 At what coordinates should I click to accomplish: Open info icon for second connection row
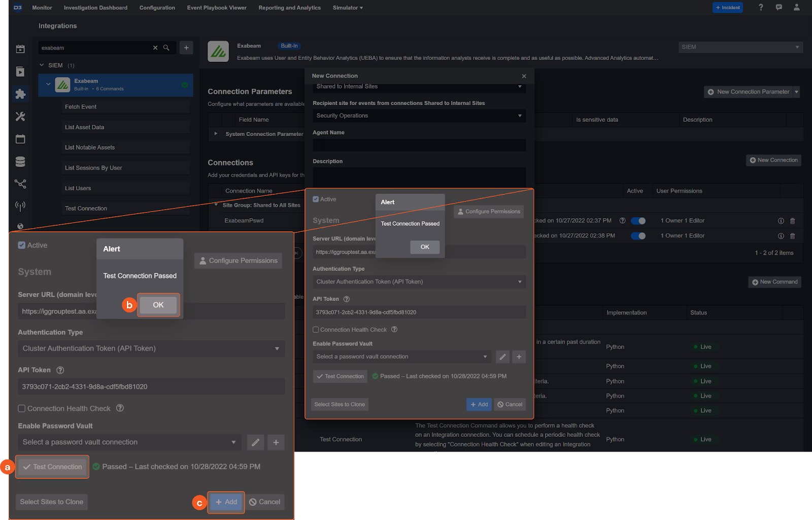tap(781, 236)
